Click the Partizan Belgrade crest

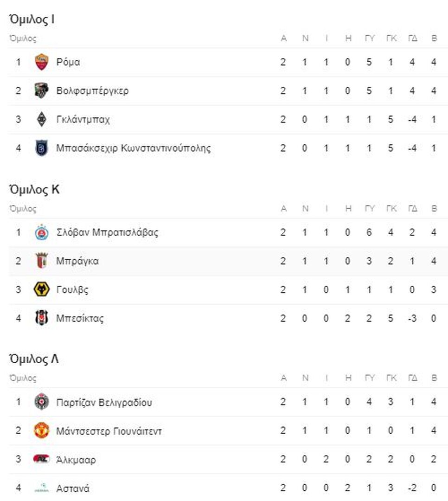42,402
